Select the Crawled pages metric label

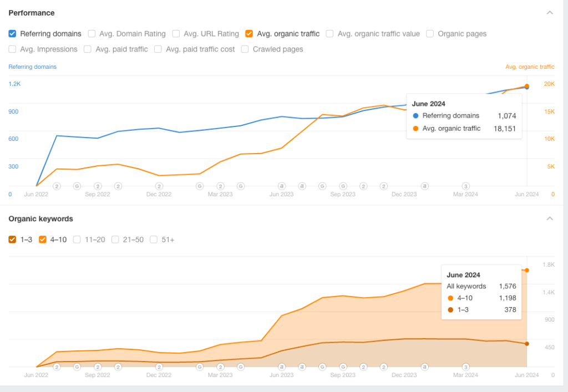(x=278, y=49)
